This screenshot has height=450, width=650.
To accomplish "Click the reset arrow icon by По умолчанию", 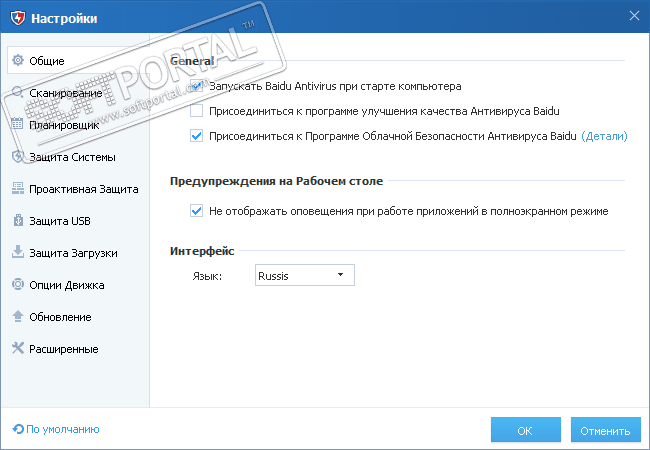I will coord(18,429).
